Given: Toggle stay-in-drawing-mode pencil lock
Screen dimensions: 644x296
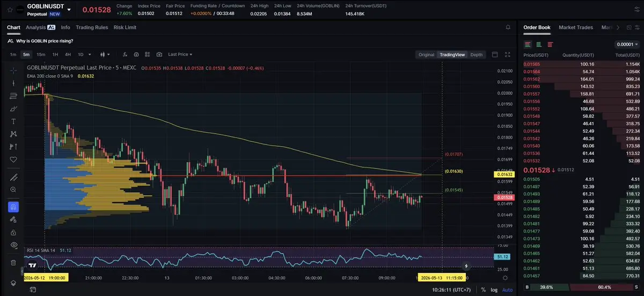Looking at the screenshot, I should [x=13, y=219].
